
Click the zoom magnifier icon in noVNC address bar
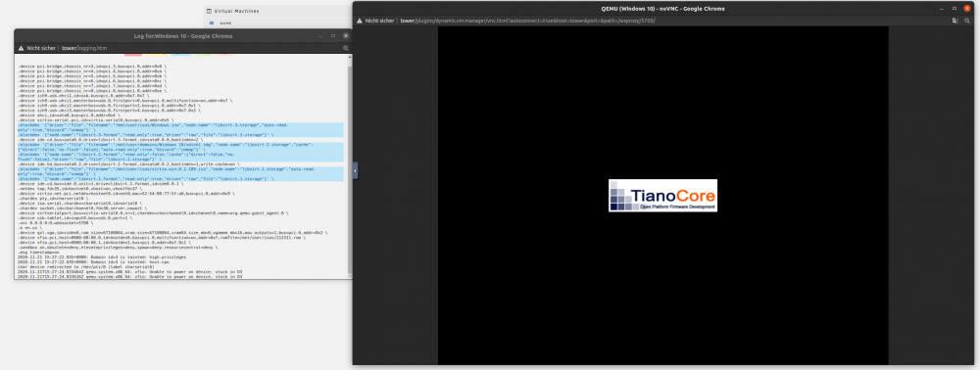coord(967,21)
